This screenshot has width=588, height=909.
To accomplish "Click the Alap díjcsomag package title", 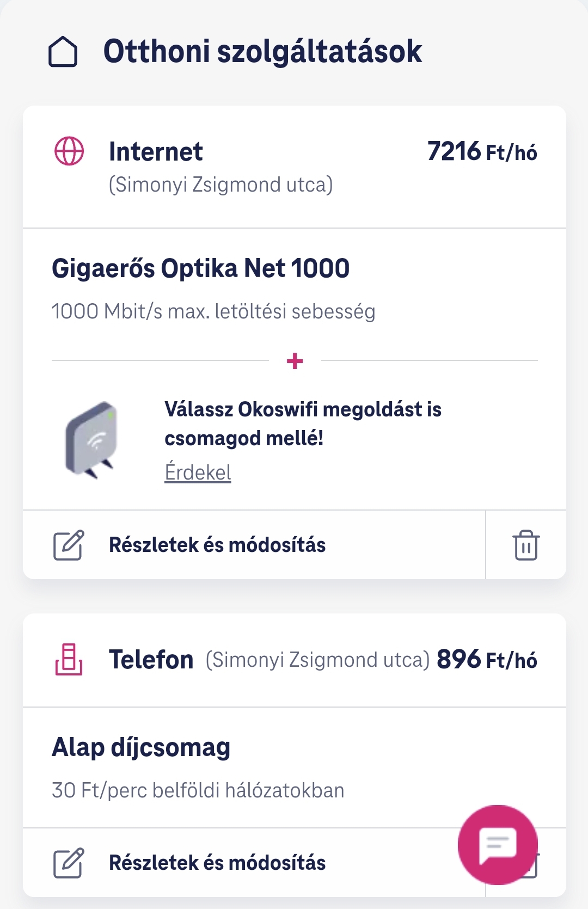I will pyautogui.click(x=141, y=747).
